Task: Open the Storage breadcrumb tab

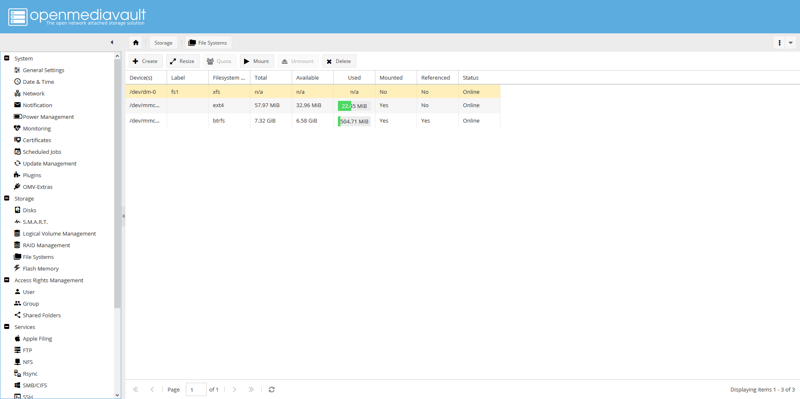Action: click(163, 43)
